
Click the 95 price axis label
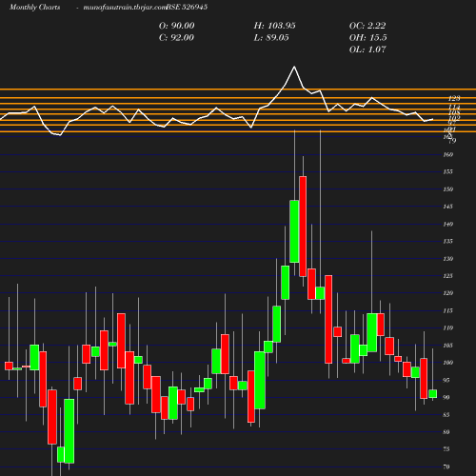446,380
